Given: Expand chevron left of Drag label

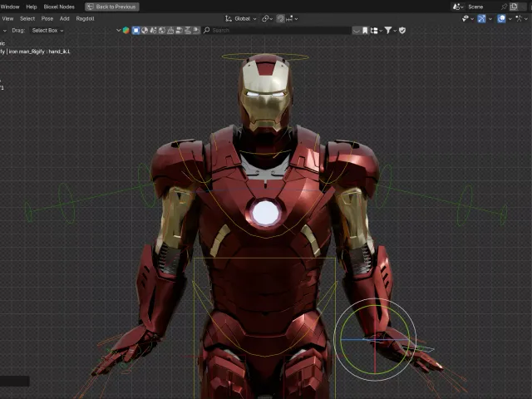Looking at the screenshot, I should 4,31.
